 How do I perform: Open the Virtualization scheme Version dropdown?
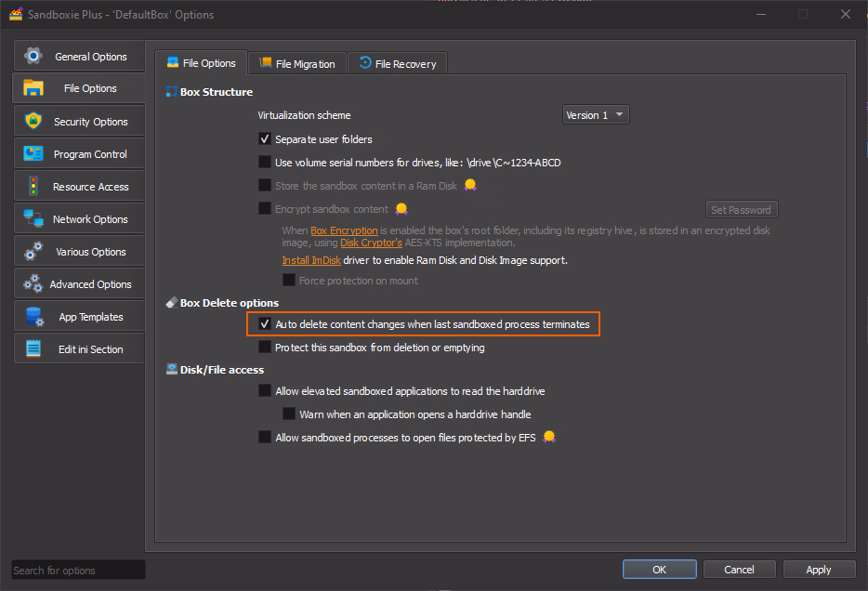tap(596, 115)
